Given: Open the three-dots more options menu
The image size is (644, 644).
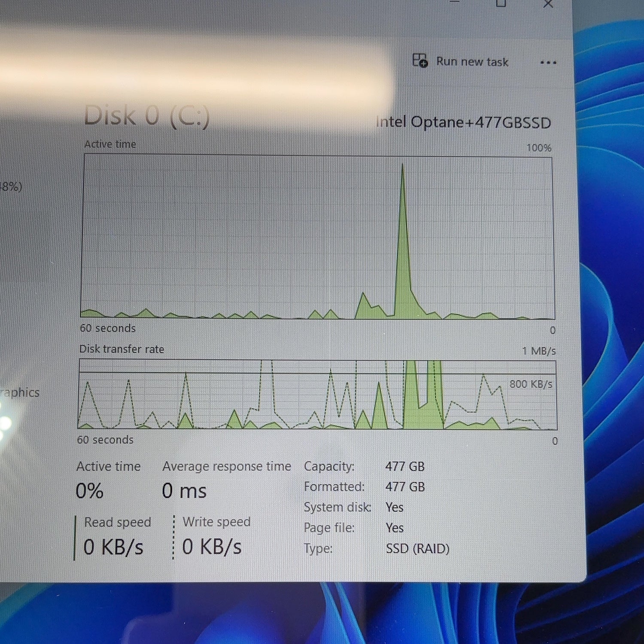Looking at the screenshot, I should pos(548,63).
